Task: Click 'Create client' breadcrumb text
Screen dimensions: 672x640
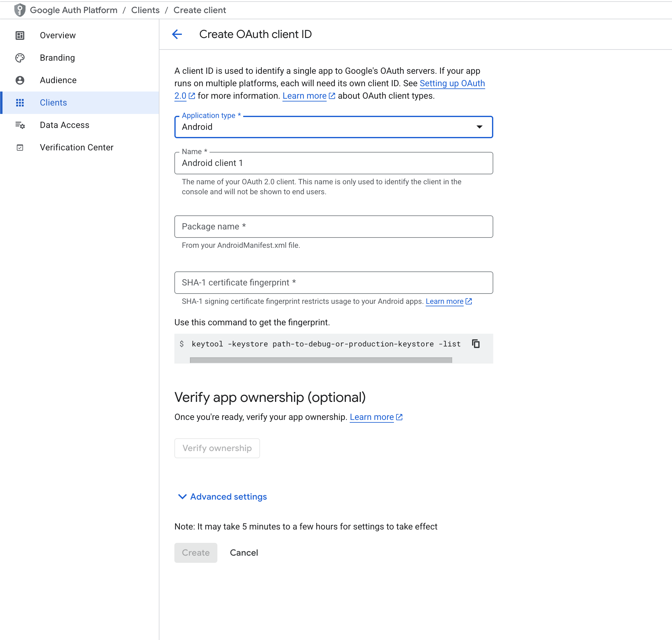Action: [200, 10]
